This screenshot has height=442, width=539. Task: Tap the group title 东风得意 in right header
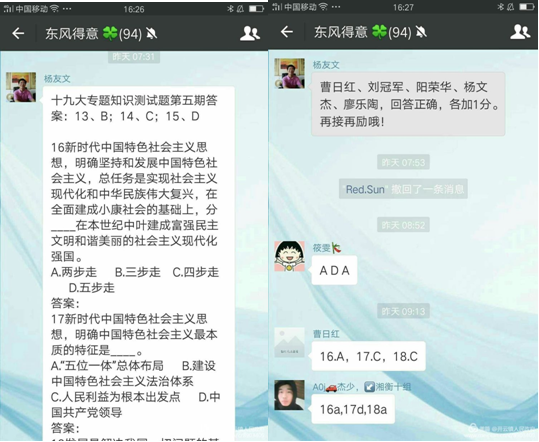[341, 32]
